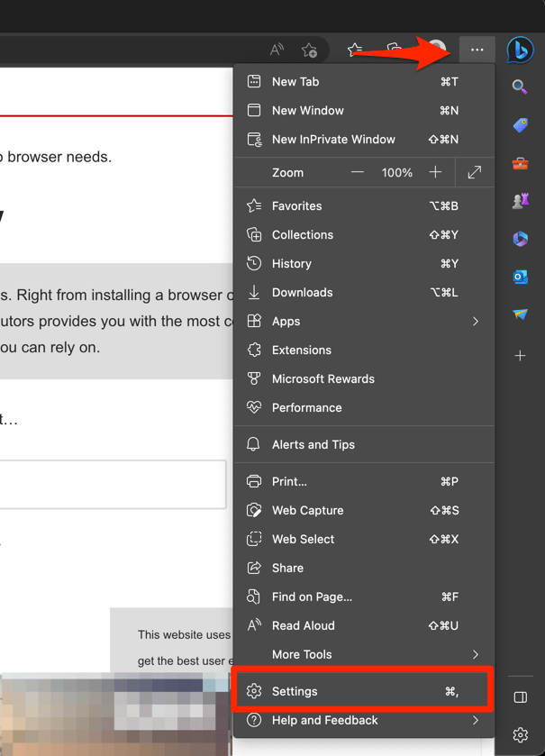Expand the More Tools submenu
The height and width of the screenshot is (756, 545).
pos(364,654)
